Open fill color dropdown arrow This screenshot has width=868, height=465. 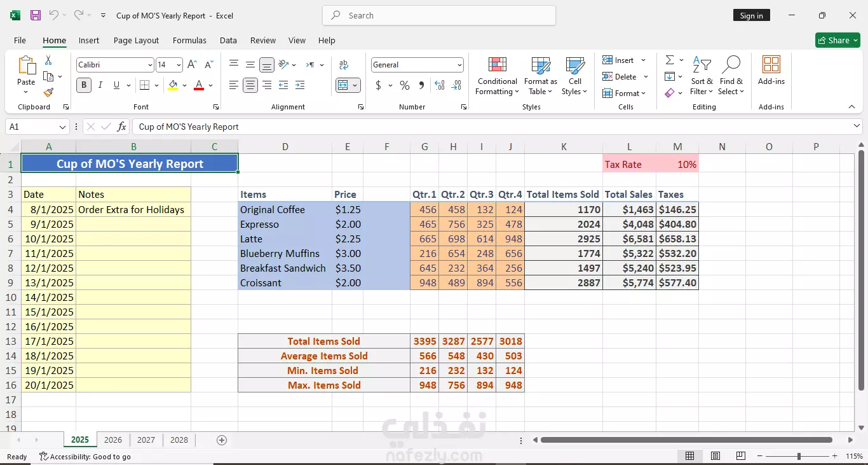(184, 85)
